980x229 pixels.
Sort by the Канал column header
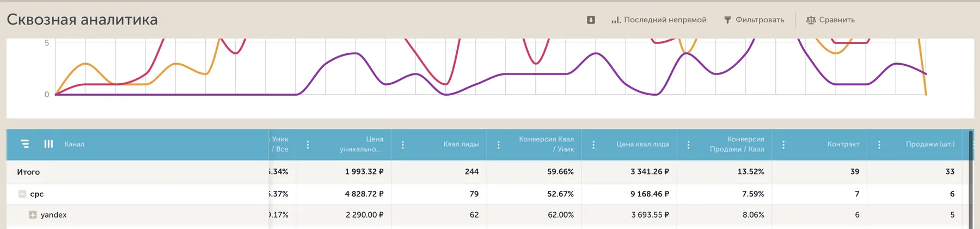point(74,144)
